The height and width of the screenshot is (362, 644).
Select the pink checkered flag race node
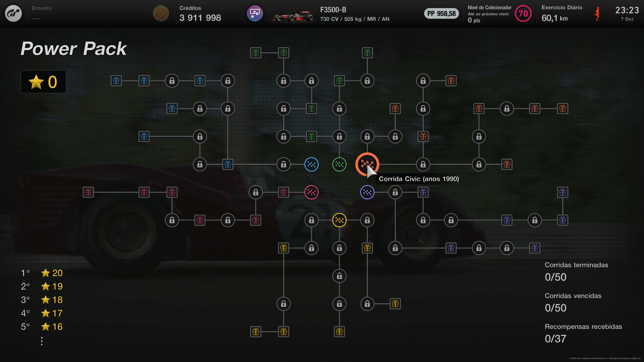tap(311, 192)
